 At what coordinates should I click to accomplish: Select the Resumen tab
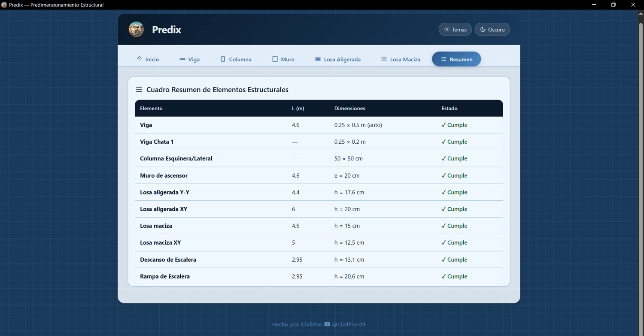(456, 59)
